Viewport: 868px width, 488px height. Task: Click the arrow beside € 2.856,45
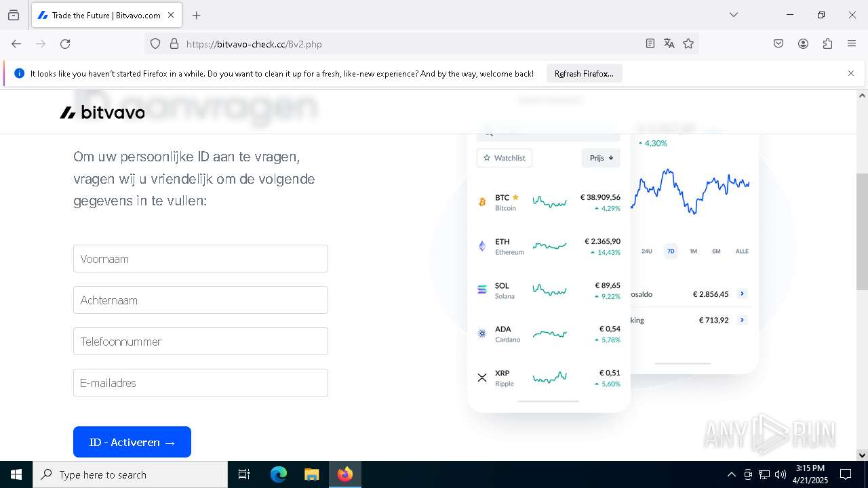point(743,294)
